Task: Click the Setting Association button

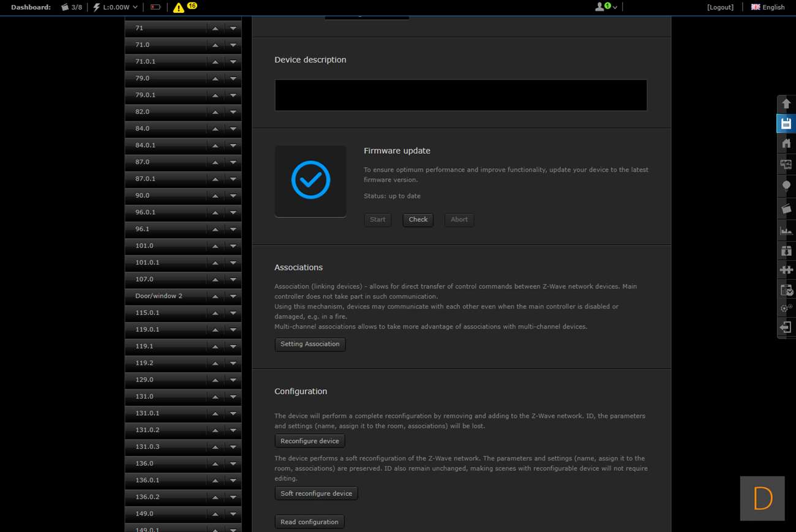Action: (310, 345)
